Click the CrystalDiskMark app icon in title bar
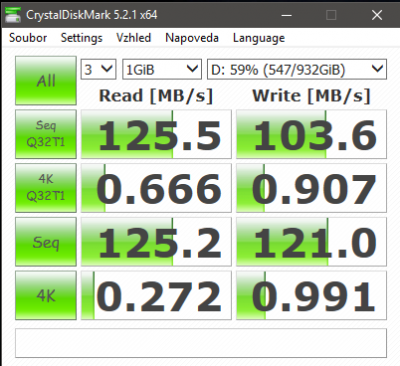The image size is (400, 366). point(13,15)
